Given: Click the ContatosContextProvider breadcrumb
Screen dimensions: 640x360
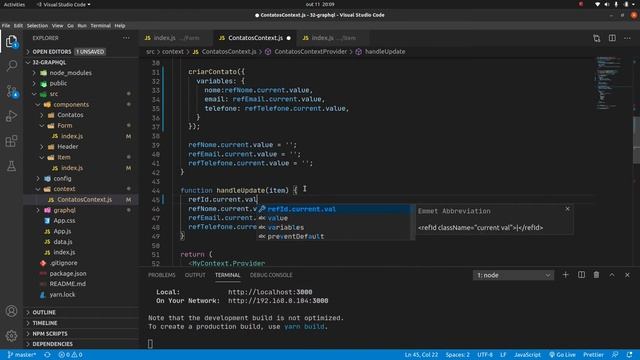Looking at the screenshot, I should click(310, 52).
